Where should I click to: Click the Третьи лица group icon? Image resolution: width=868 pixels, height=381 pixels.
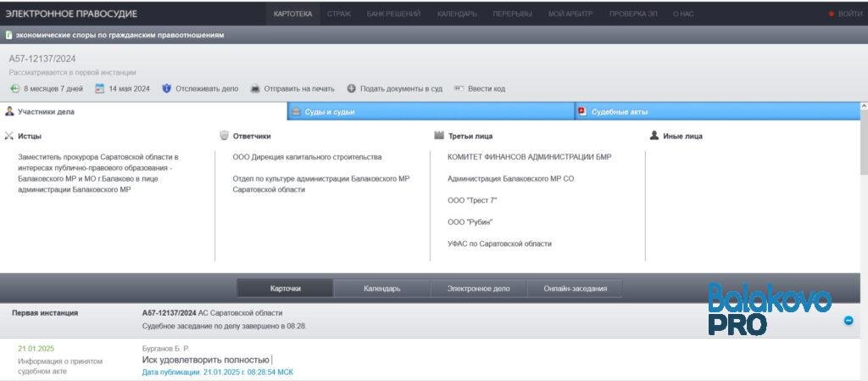click(x=440, y=136)
